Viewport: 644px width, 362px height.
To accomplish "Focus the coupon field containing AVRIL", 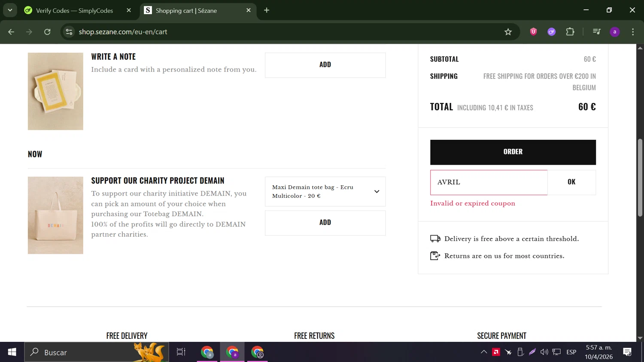I will point(489,182).
